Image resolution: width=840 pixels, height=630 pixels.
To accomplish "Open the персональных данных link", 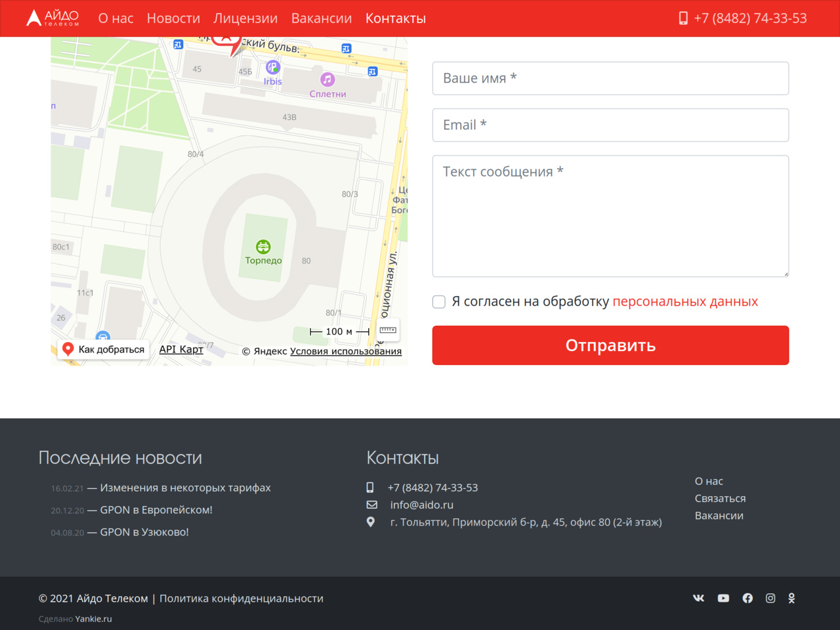I will point(685,301).
